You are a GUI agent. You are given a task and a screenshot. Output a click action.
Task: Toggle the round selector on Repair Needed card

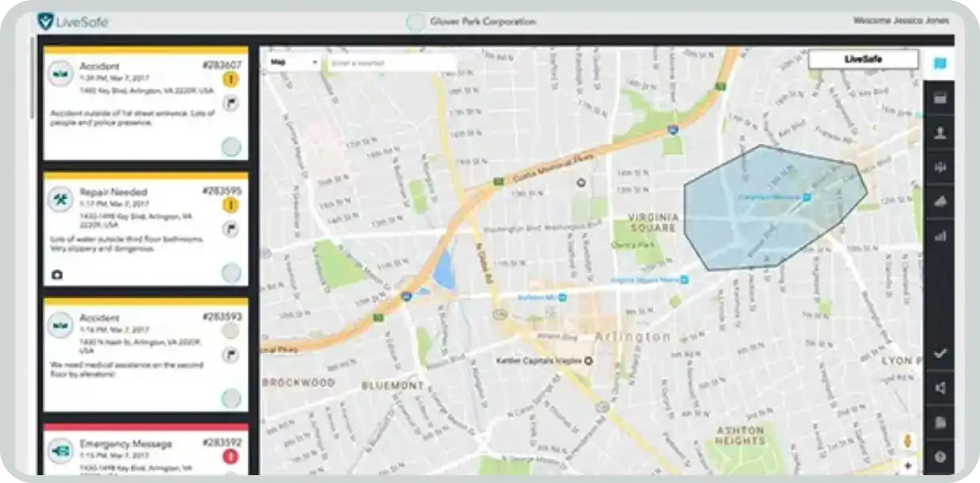230,273
